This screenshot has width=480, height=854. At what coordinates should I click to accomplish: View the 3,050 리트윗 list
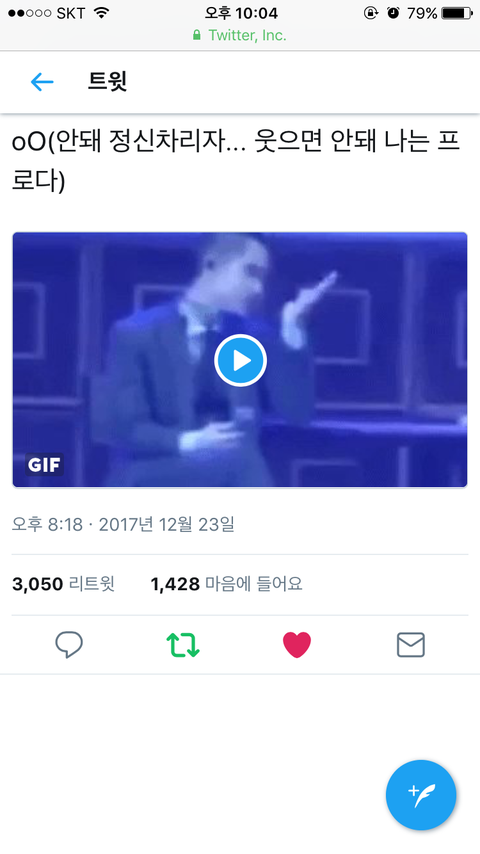coord(63,584)
